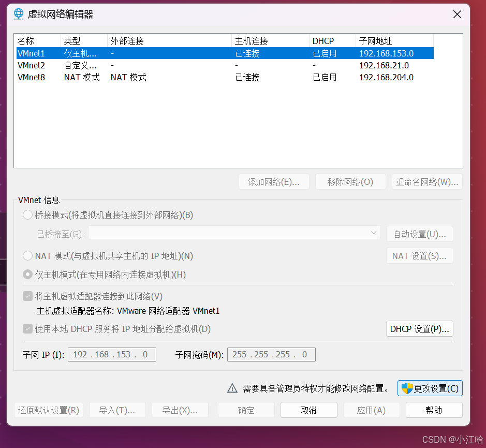Click the admin privilege notice text

(316, 388)
